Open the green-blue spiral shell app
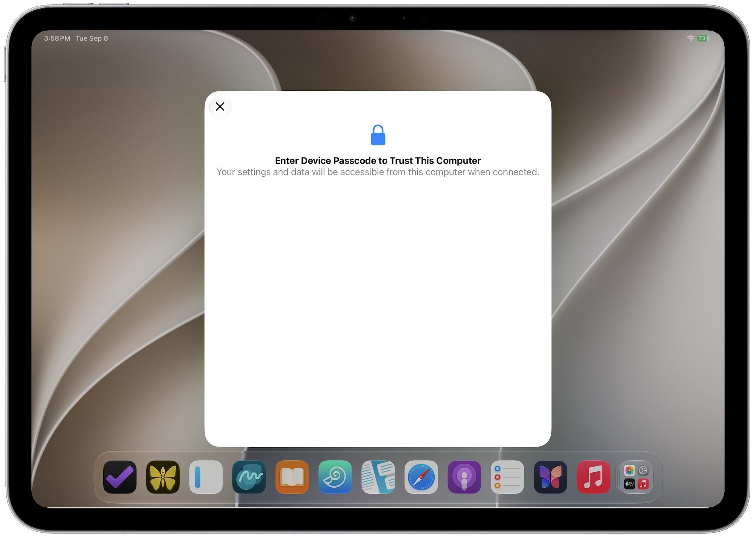The height and width of the screenshot is (538, 756). click(x=335, y=477)
